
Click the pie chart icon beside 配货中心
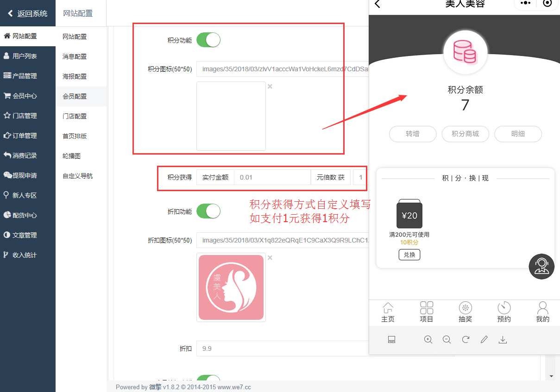7,215
